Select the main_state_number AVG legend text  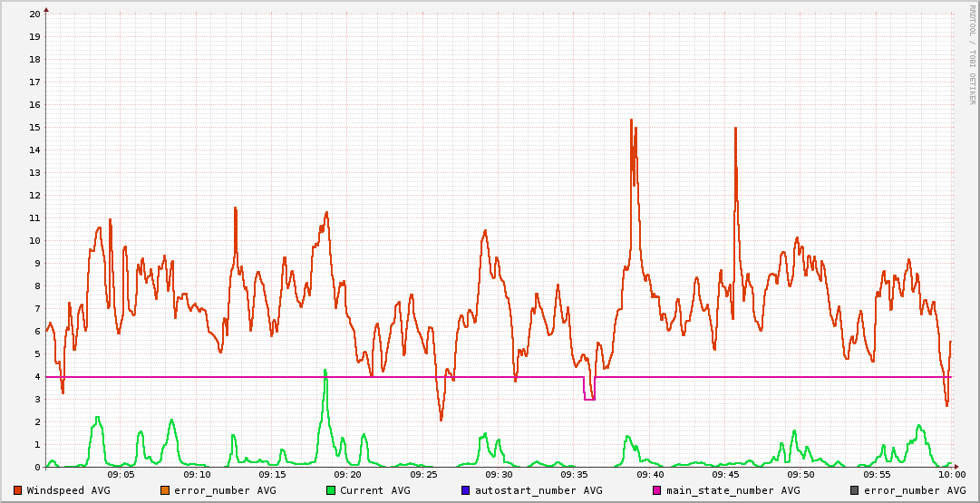pyautogui.click(x=733, y=490)
